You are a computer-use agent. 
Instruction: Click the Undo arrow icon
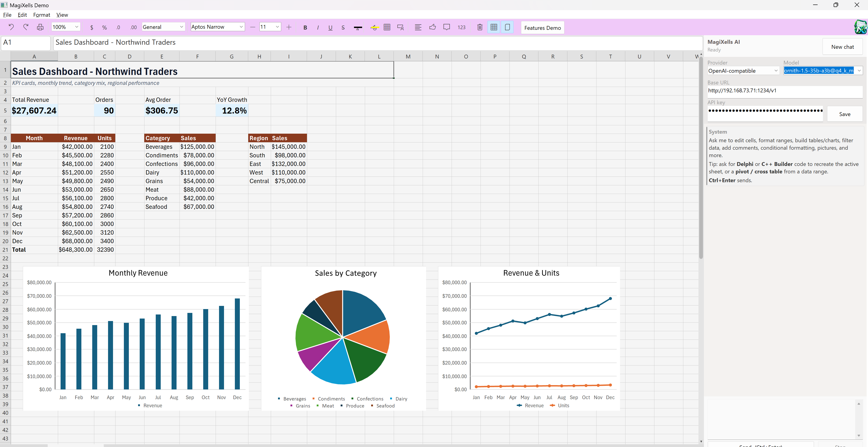[x=11, y=27]
